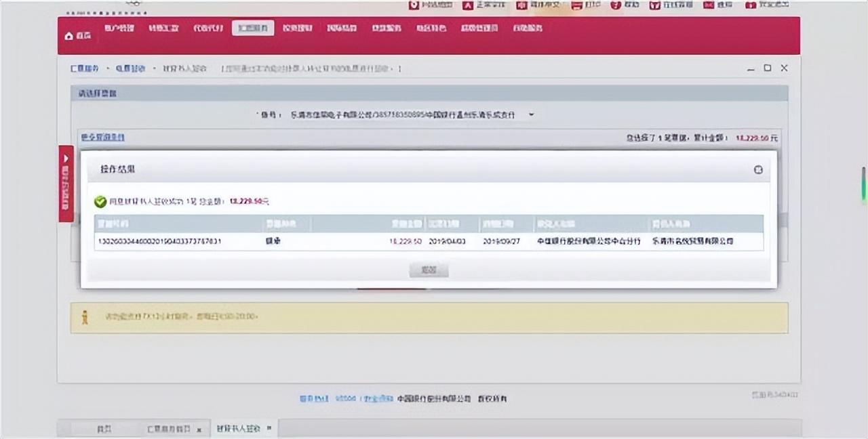This screenshot has height=439, width=868.
Task: Minimize the inner page panel
Action: (751, 68)
